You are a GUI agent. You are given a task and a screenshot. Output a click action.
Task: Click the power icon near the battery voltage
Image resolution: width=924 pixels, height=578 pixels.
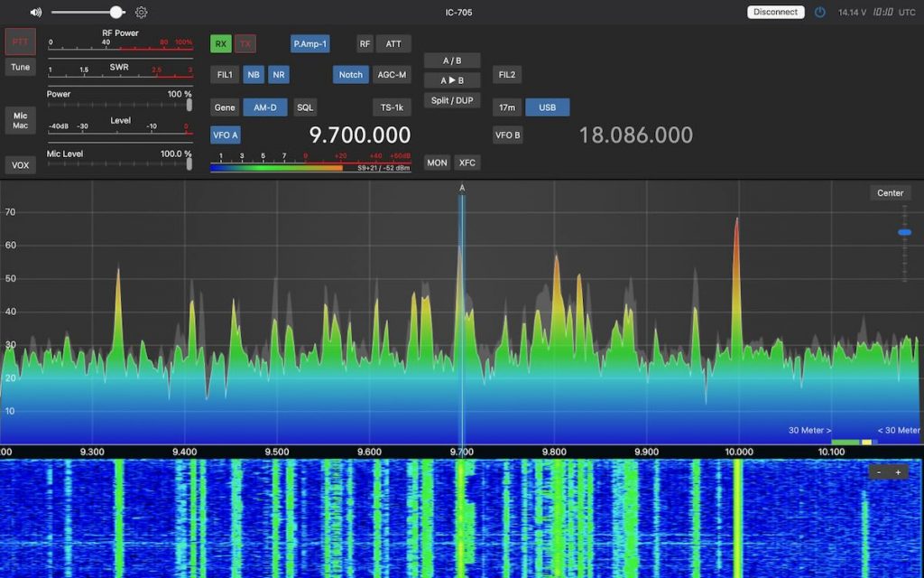[x=820, y=12]
